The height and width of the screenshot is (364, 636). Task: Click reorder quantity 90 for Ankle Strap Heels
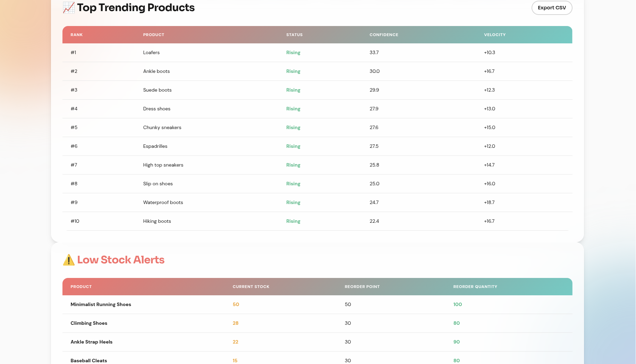457,342
